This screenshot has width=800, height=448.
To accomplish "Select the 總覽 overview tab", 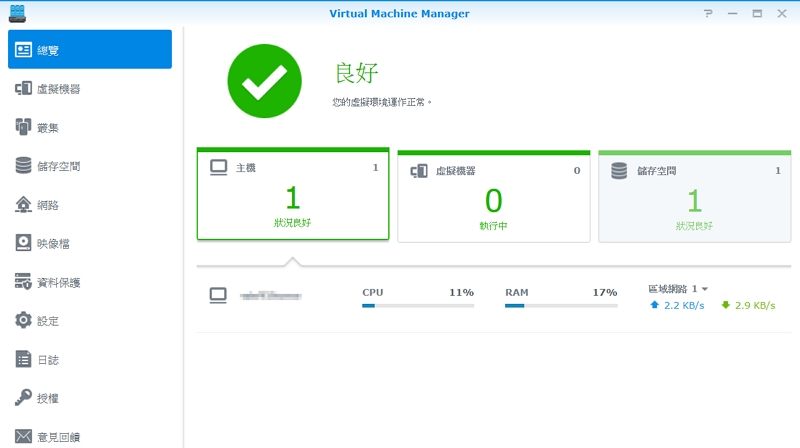I will click(89, 50).
